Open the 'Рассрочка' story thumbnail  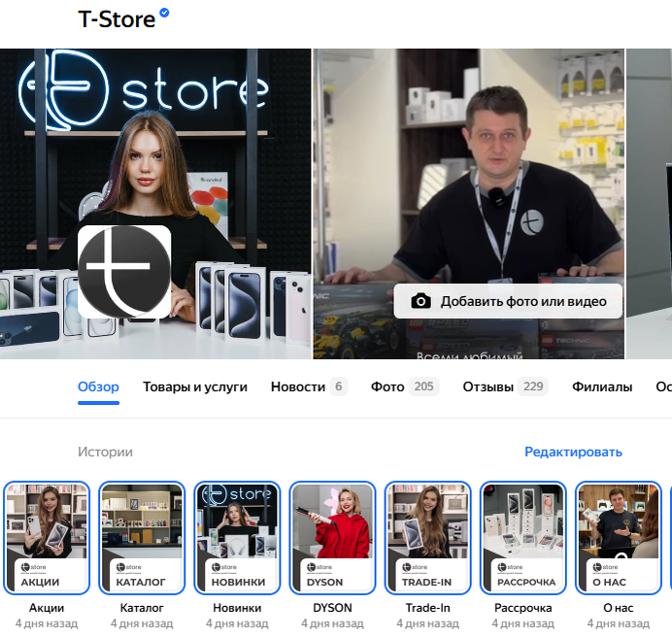point(523,538)
